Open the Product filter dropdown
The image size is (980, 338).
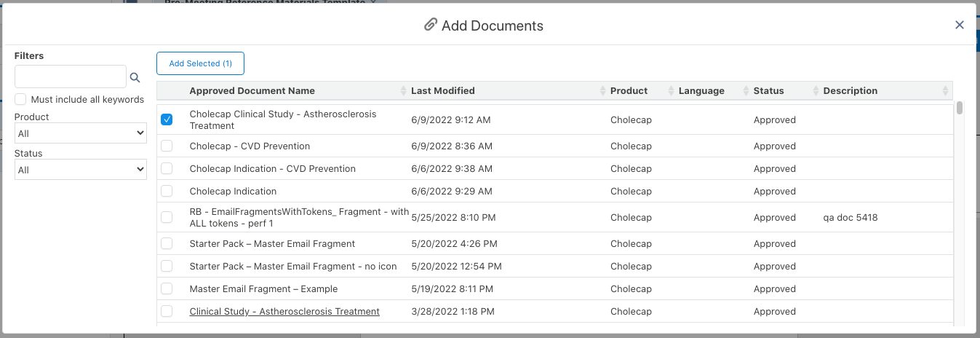tap(81, 133)
